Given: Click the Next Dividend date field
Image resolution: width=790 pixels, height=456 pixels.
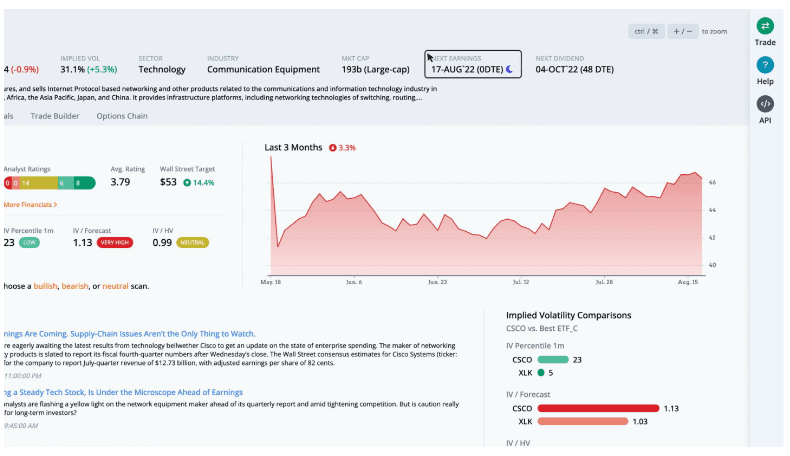Looking at the screenshot, I should coord(577,69).
